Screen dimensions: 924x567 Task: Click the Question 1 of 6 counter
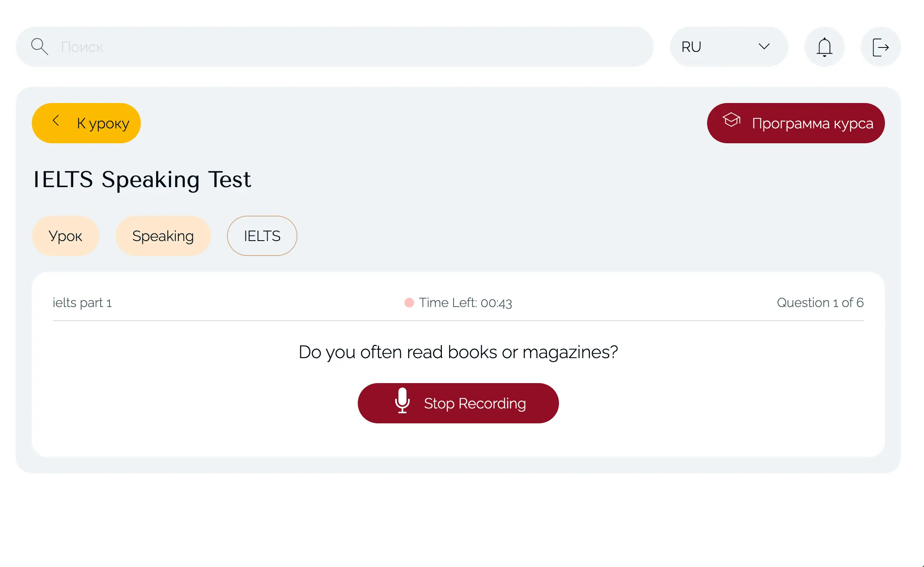[x=820, y=302]
